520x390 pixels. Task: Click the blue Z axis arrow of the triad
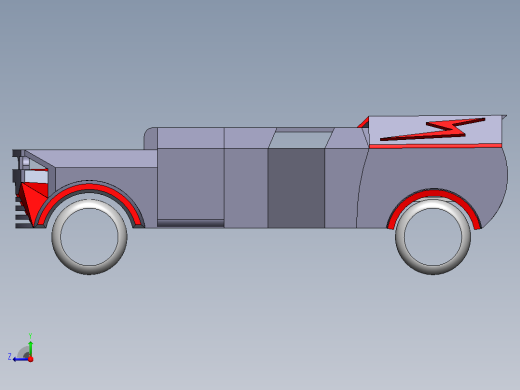[x=20, y=359]
